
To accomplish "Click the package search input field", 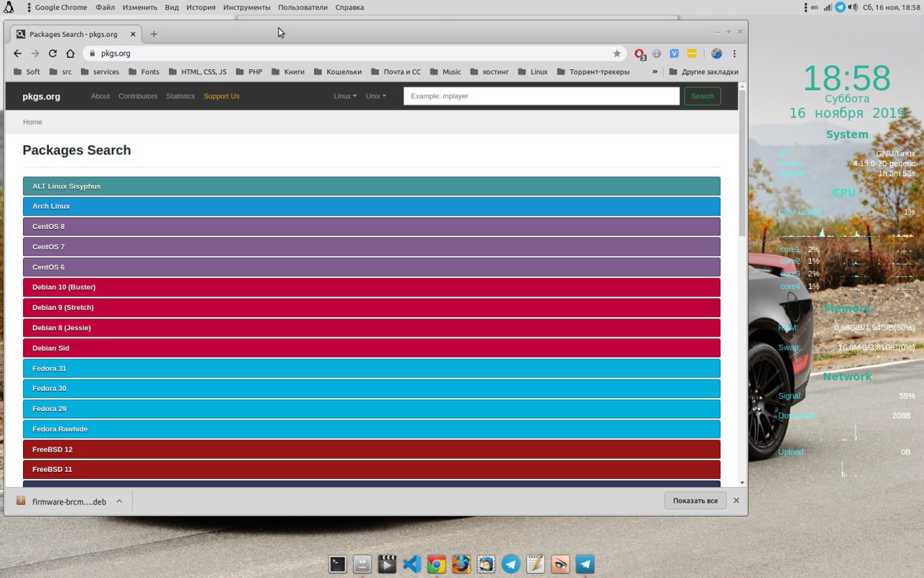I will coord(541,96).
